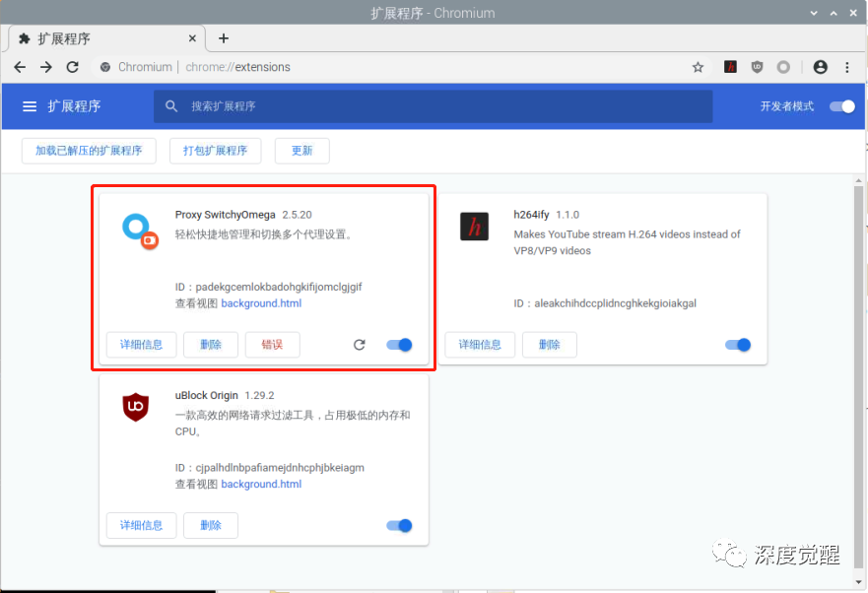Click the 错误 button on Proxy SwitchyOmega
This screenshot has height=593, width=868.
272,345
